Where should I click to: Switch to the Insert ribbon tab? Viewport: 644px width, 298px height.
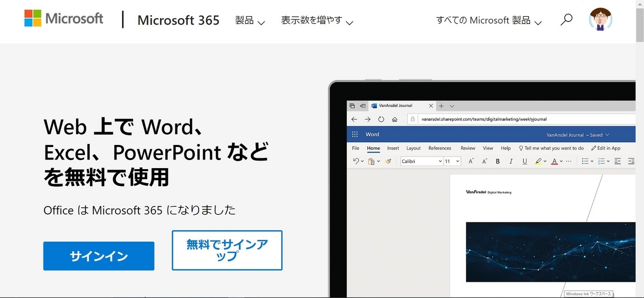coord(393,148)
